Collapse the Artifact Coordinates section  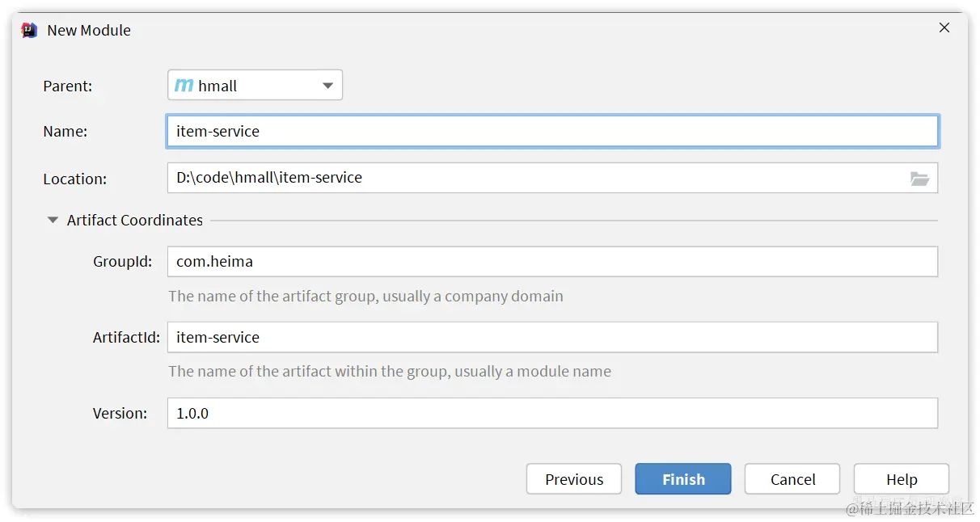pos(53,220)
